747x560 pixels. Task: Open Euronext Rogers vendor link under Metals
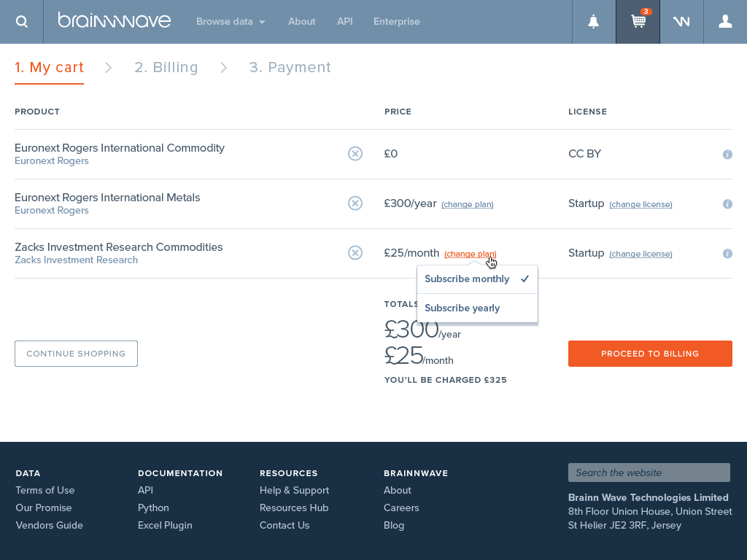point(52,211)
